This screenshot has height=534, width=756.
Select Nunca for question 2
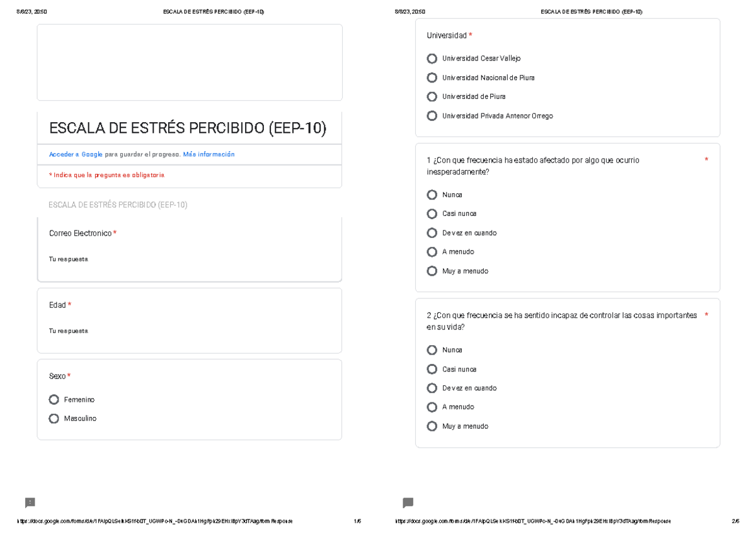432,350
